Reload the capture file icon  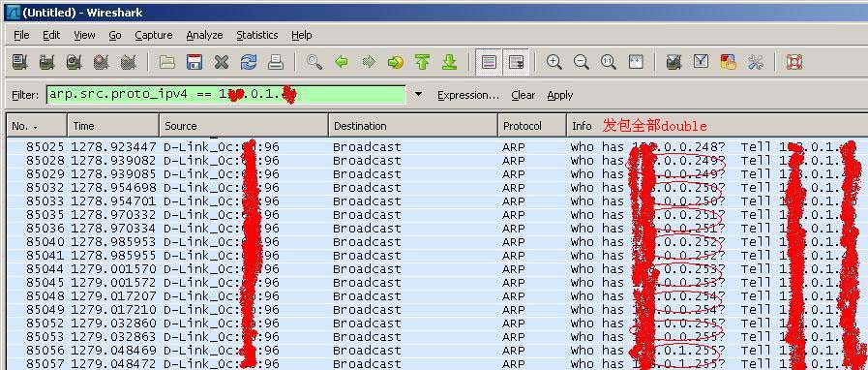pos(249,62)
